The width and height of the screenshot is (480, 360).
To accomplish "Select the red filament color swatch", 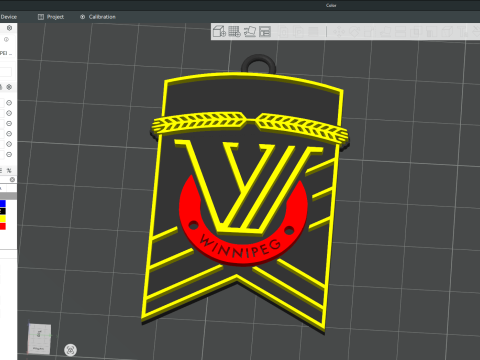I will [x=3, y=226].
